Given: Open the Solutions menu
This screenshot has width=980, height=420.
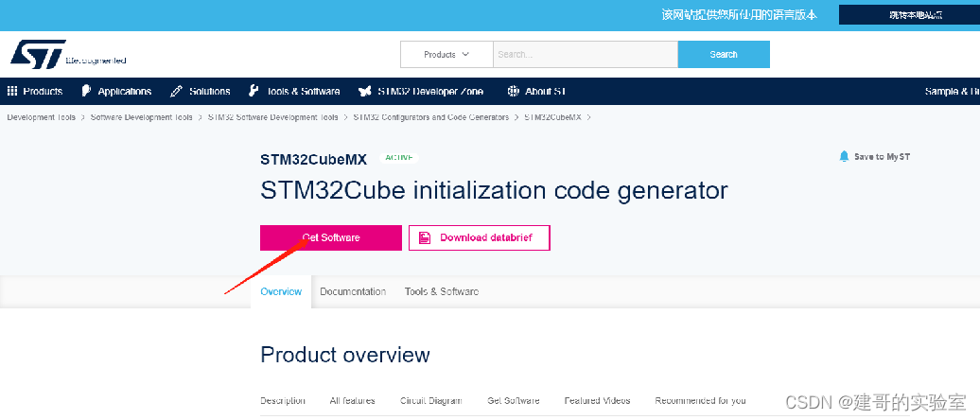Looking at the screenshot, I should tap(209, 91).
